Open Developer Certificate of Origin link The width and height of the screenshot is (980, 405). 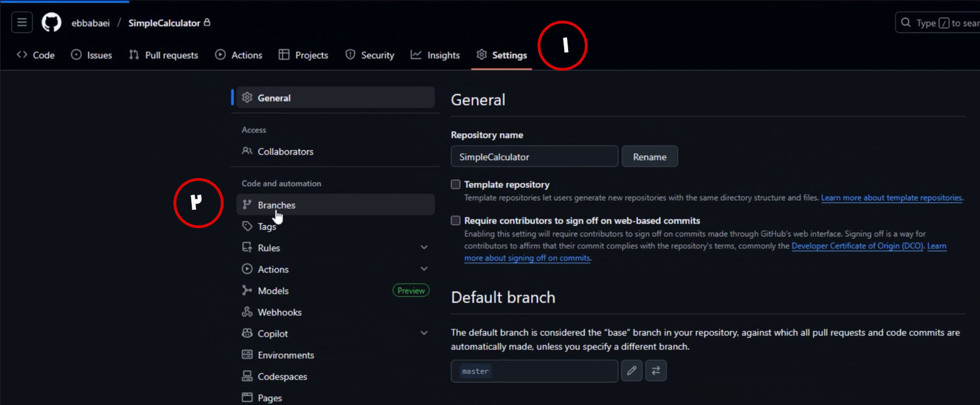pos(857,246)
